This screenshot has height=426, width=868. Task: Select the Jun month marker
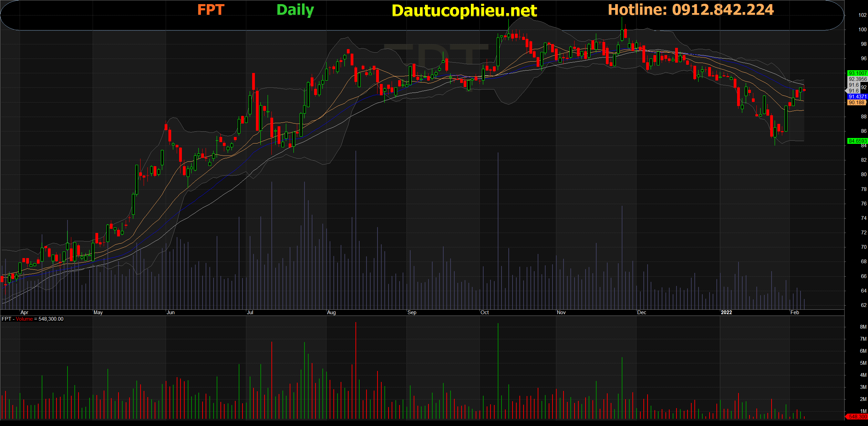(x=170, y=312)
